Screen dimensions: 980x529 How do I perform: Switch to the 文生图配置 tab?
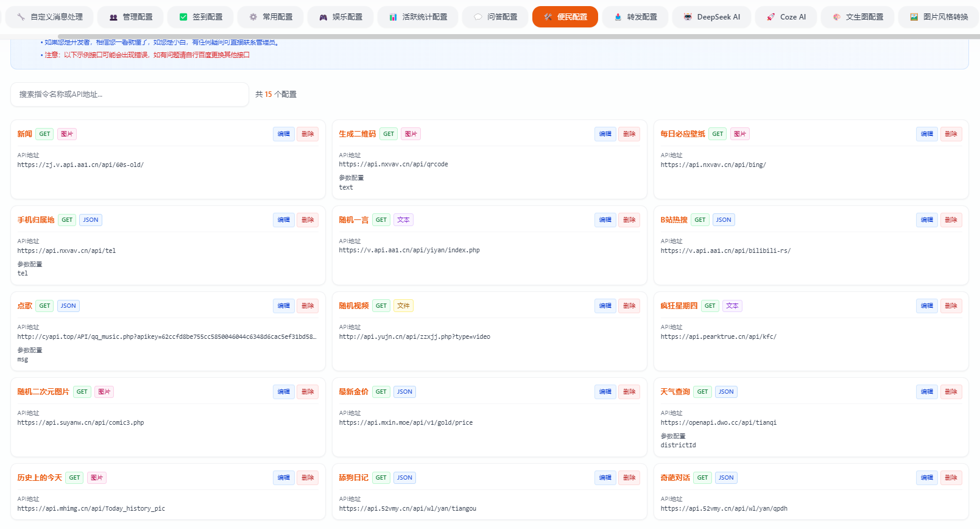[858, 17]
